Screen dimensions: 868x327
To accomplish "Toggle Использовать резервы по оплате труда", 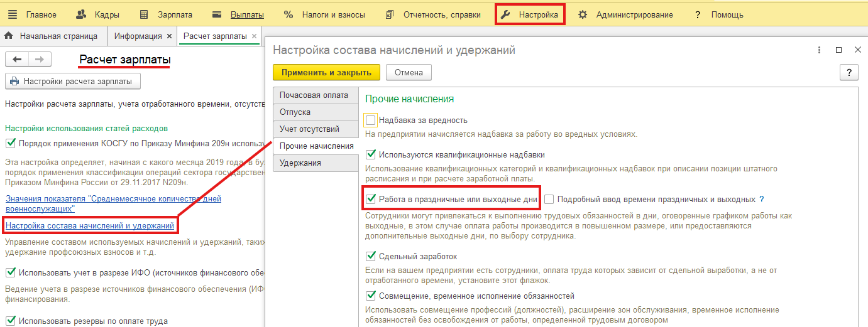I will (x=10, y=321).
